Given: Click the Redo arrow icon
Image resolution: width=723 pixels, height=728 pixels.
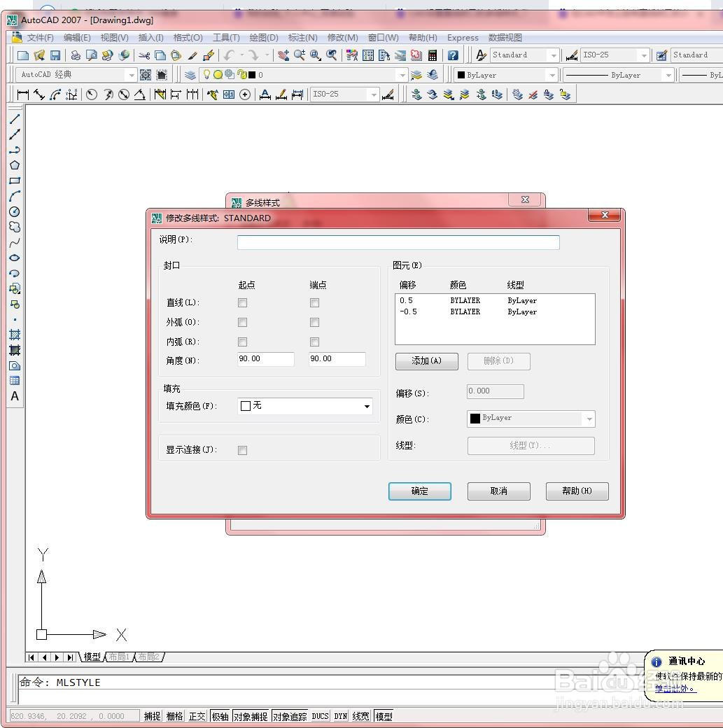Looking at the screenshot, I should [253, 56].
